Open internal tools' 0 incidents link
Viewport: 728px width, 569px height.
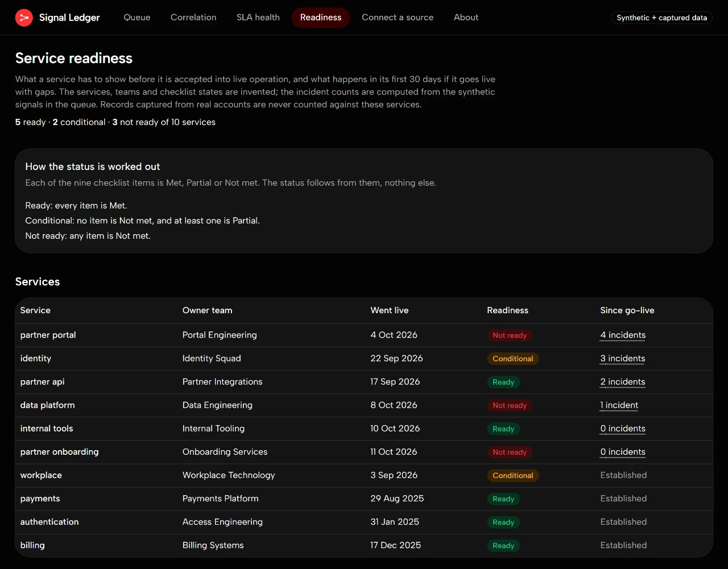tap(623, 429)
